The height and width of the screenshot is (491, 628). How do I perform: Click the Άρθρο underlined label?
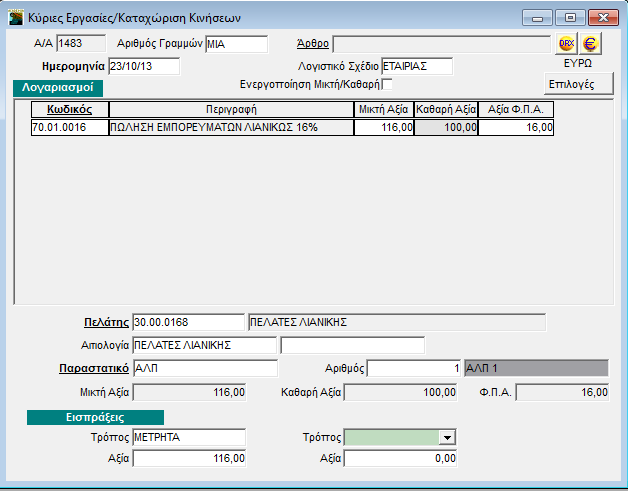[313, 43]
